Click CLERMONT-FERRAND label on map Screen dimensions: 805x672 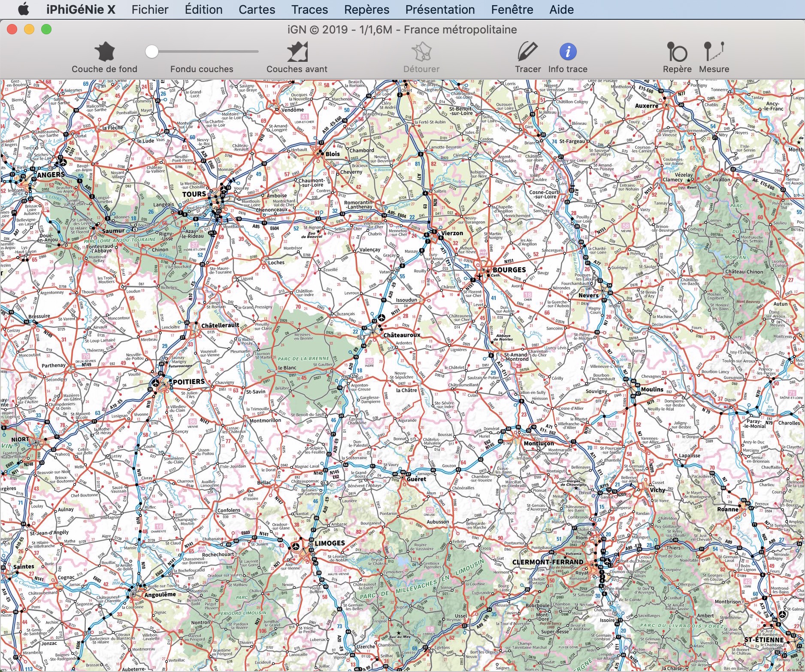[548, 562]
